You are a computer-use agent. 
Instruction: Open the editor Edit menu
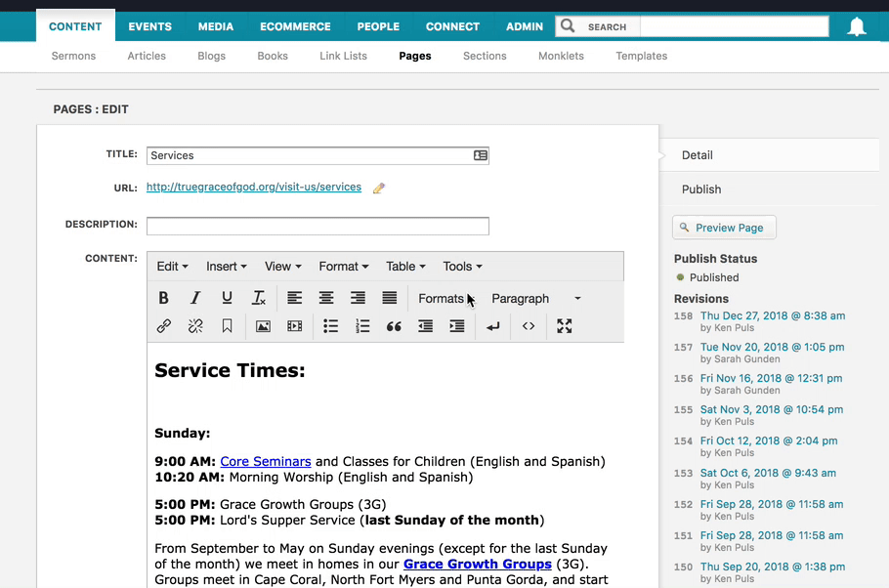coord(172,267)
